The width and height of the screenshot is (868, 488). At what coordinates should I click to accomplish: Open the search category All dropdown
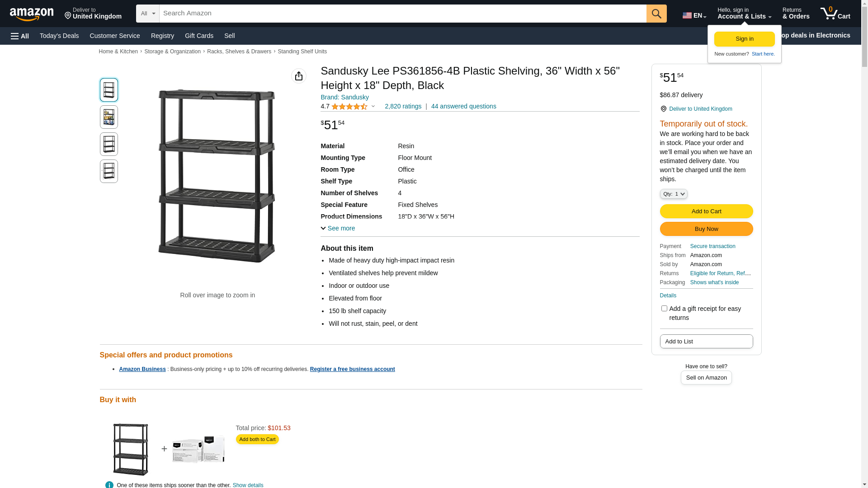(148, 14)
